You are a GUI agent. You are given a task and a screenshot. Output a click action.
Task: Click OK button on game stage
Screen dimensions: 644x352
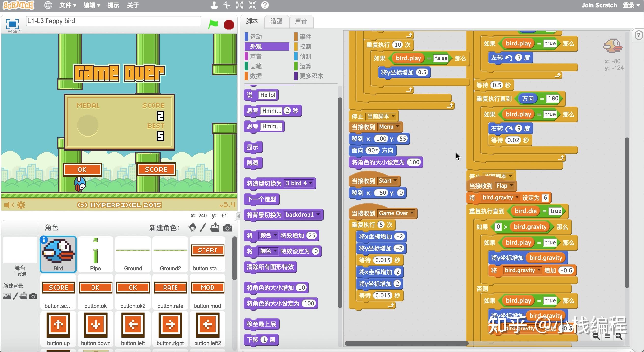coord(82,170)
